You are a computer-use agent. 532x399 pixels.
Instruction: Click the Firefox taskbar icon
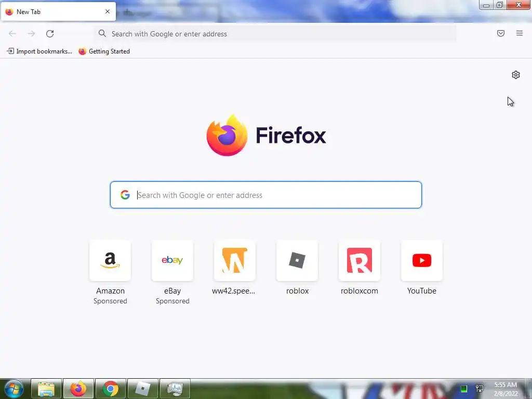[x=78, y=389]
